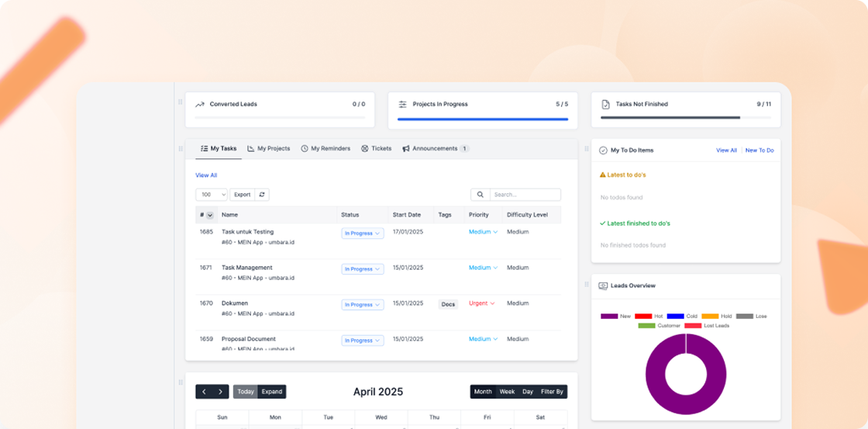Screen dimensions: 868x429
Task: Toggle the Hot legend red swatch
Action: 643,316
